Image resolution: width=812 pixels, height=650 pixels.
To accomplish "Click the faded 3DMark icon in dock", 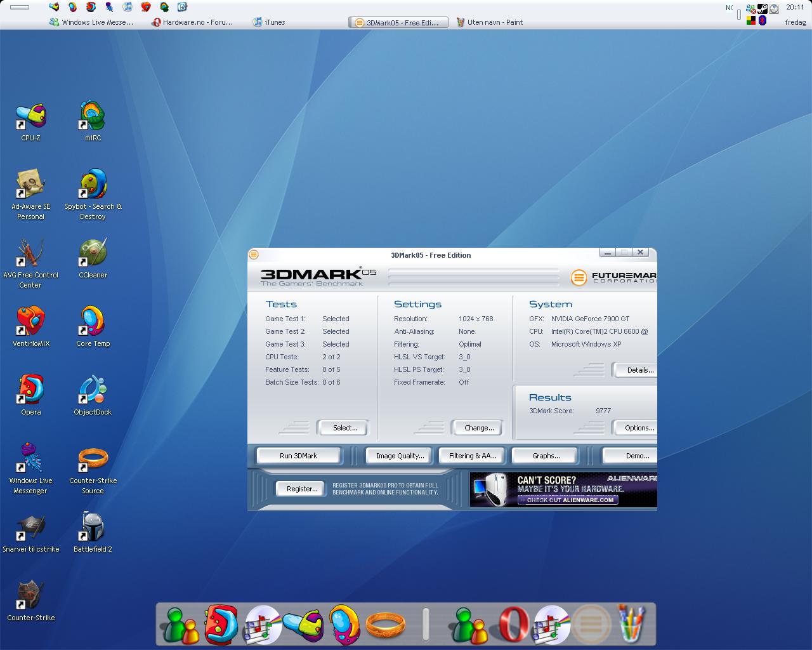I will tap(591, 625).
